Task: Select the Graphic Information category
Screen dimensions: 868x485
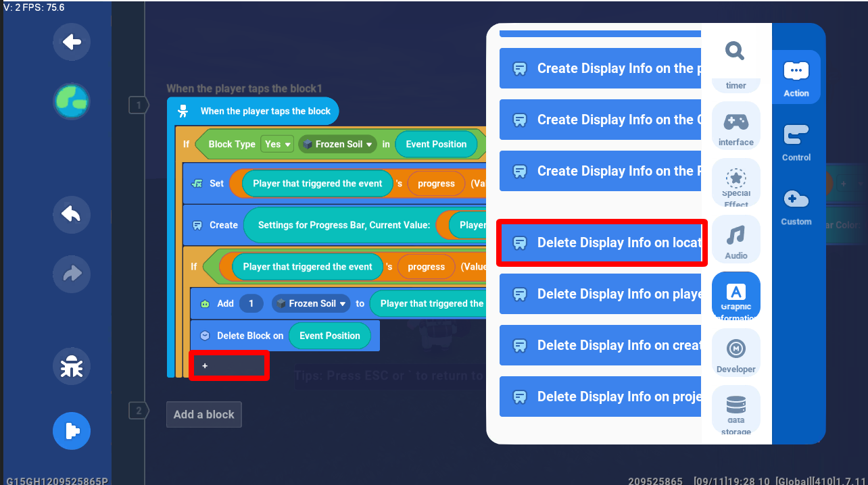Action: click(x=736, y=296)
